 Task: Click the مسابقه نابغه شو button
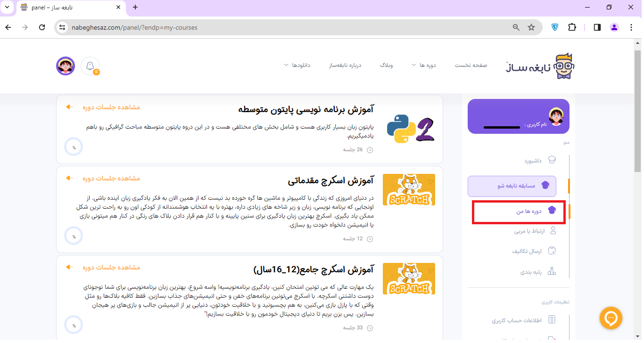pyautogui.click(x=512, y=186)
